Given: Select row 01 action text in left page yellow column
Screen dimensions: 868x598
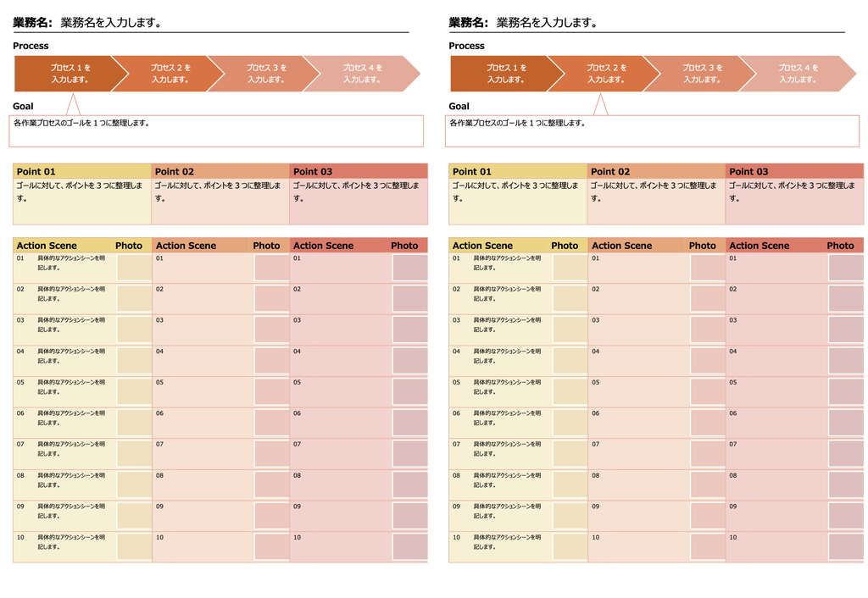Looking at the screenshot, I should 71,263.
